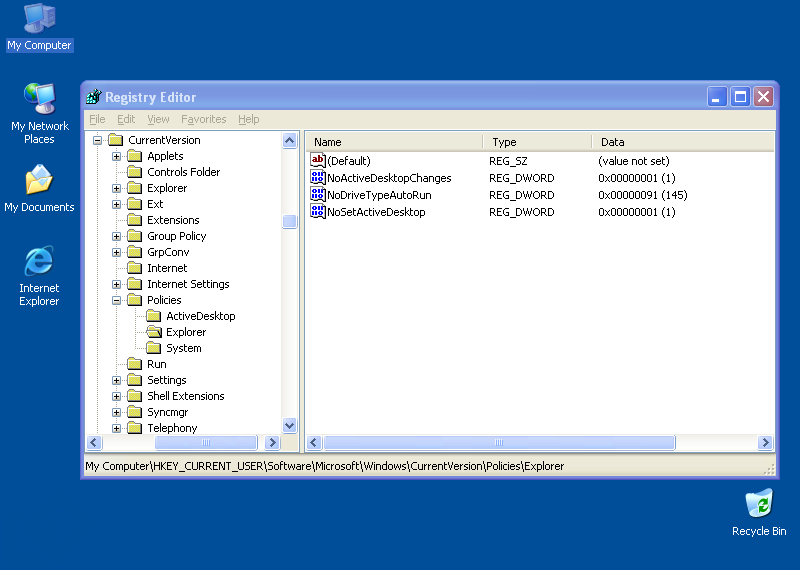
Task: Click the ActiveDesktop folder icon
Action: pyautogui.click(x=154, y=316)
